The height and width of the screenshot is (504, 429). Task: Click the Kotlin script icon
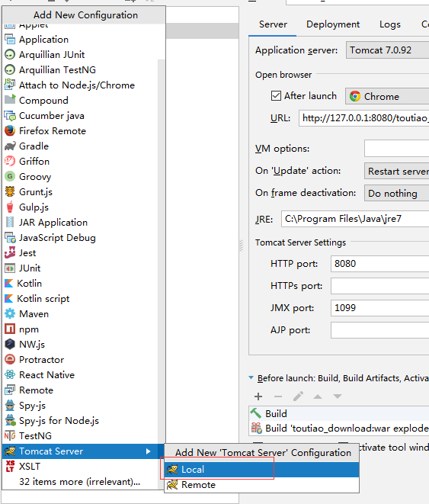[x=9, y=299]
